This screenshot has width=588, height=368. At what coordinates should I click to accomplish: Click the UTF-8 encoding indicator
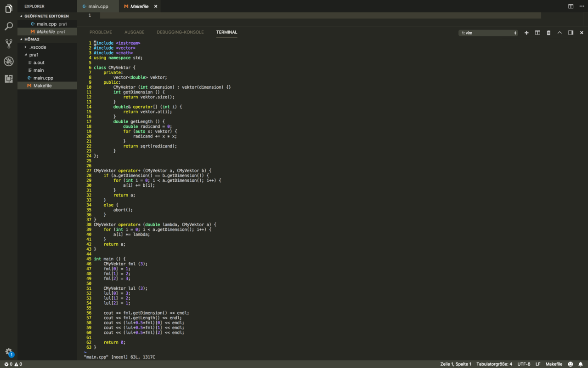coord(524,364)
